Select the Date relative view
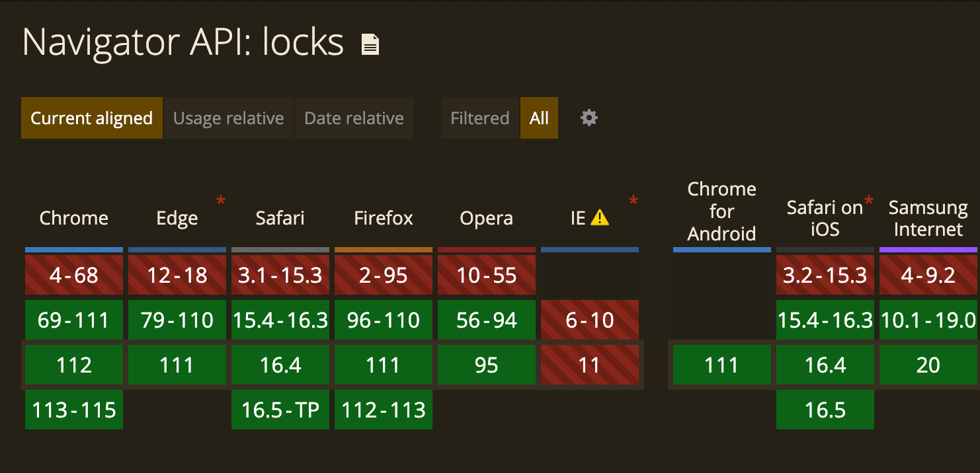The image size is (980, 473). [354, 118]
